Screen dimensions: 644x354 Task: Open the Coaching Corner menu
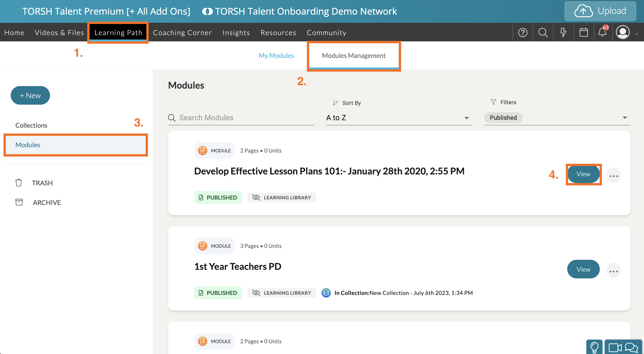point(182,33)
